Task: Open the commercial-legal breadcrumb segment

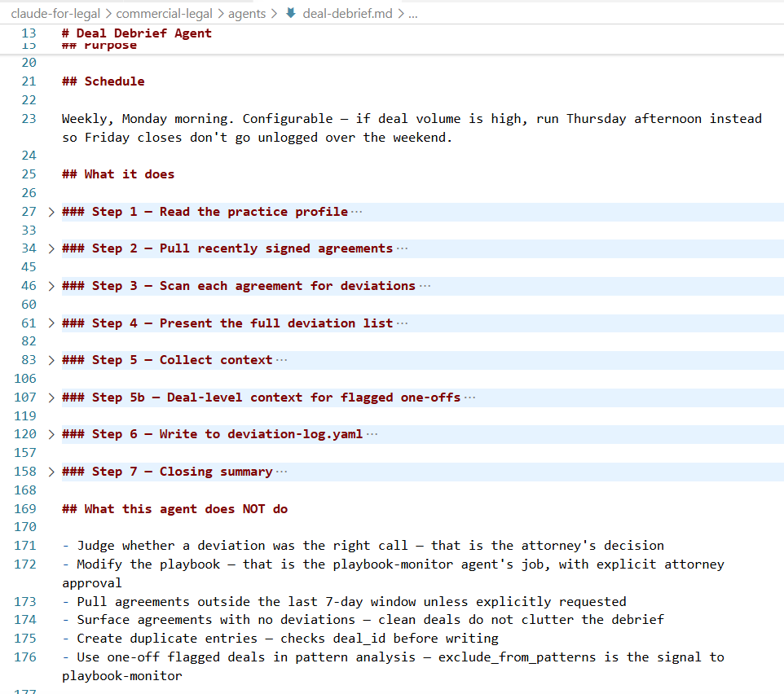Action: [x=164, y=14]
